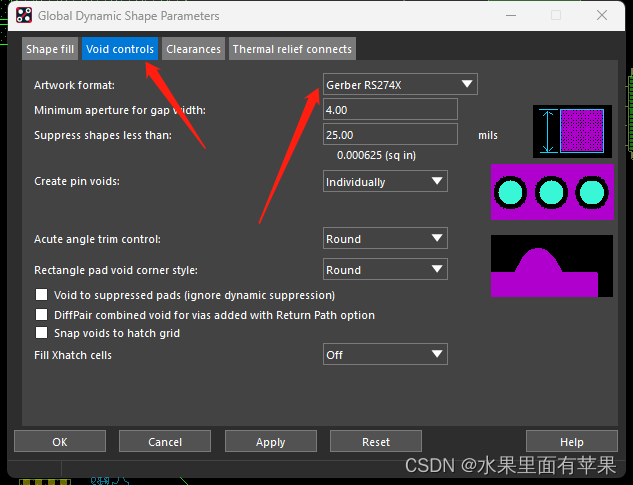
Task: Open Acute angle trim control dropdown
Action: click(x=385, y=239)
